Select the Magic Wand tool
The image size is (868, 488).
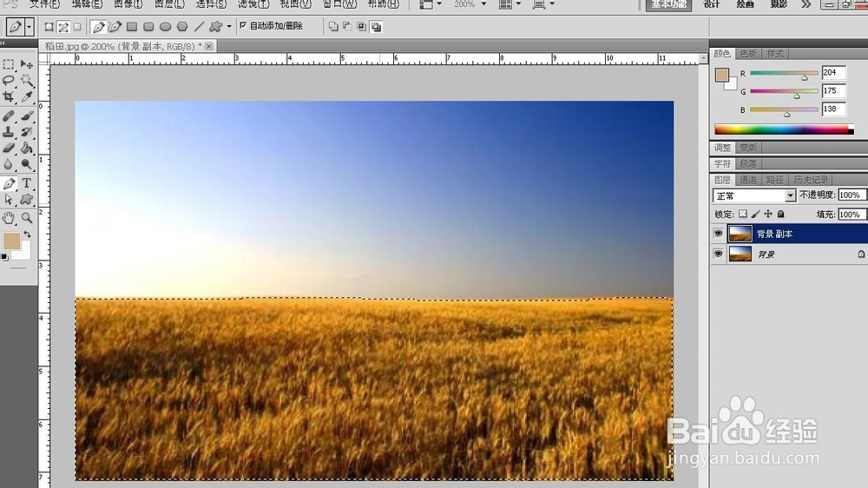(27, 80)
